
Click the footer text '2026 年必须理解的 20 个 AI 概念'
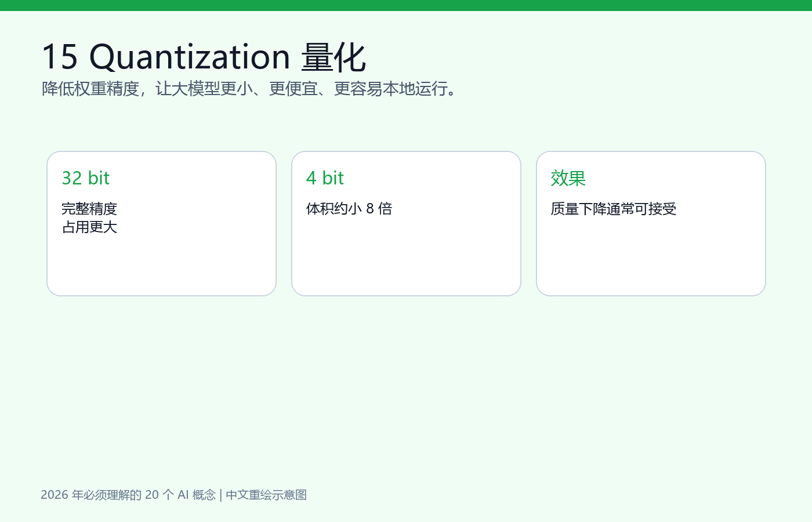(128, 495)
